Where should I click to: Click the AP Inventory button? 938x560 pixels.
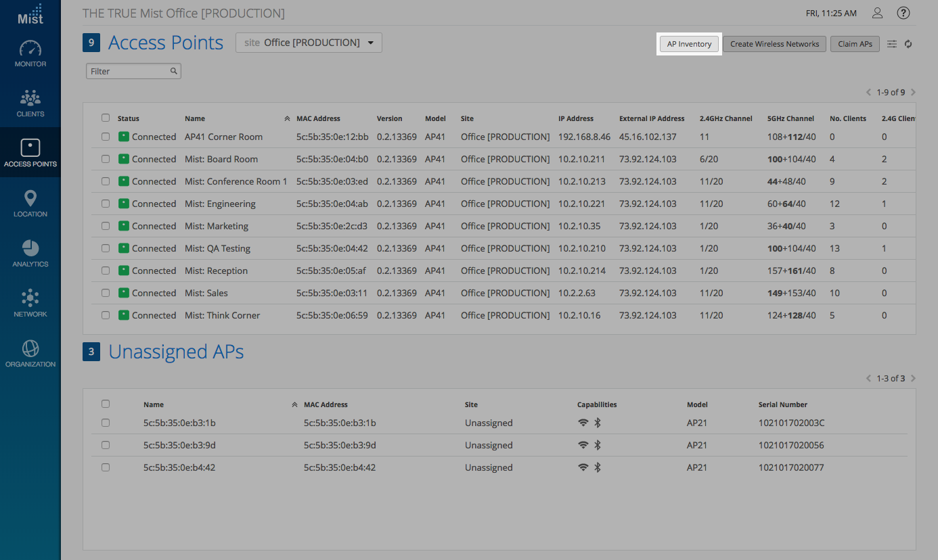[x=689, y=44]
